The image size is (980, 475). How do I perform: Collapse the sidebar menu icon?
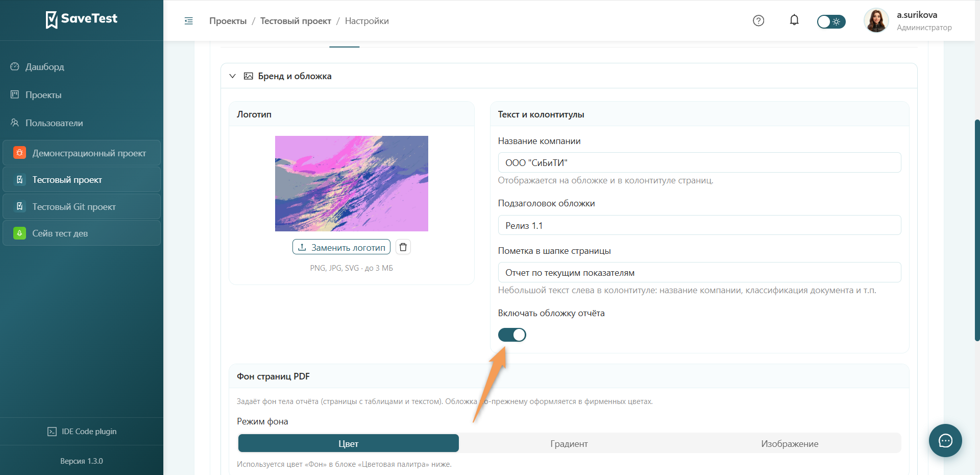tap(188, 21)
